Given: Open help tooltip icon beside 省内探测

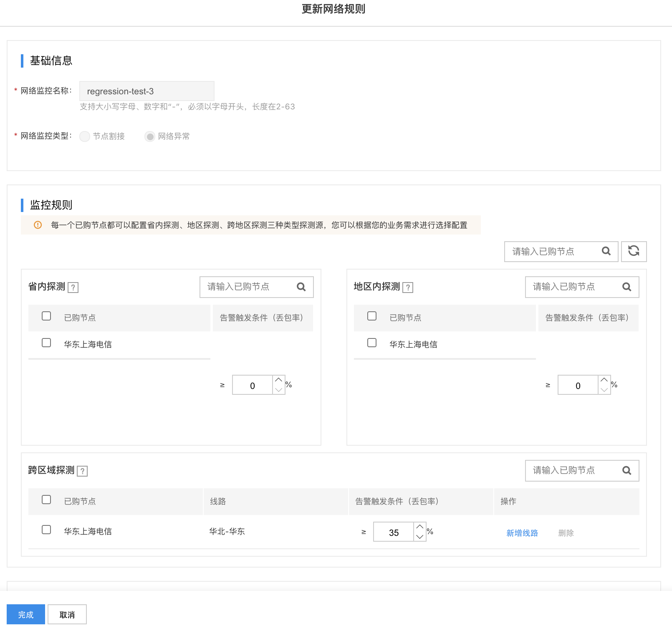Looking at the screenshot, I should [73, 288].
